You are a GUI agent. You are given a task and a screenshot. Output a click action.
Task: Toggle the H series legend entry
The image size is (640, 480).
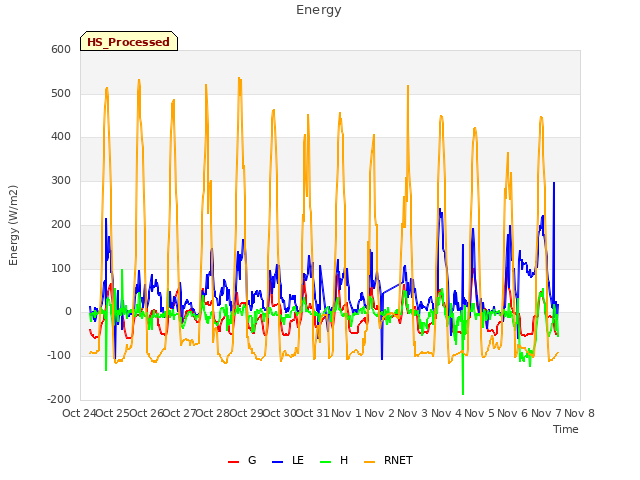(334, 460)
